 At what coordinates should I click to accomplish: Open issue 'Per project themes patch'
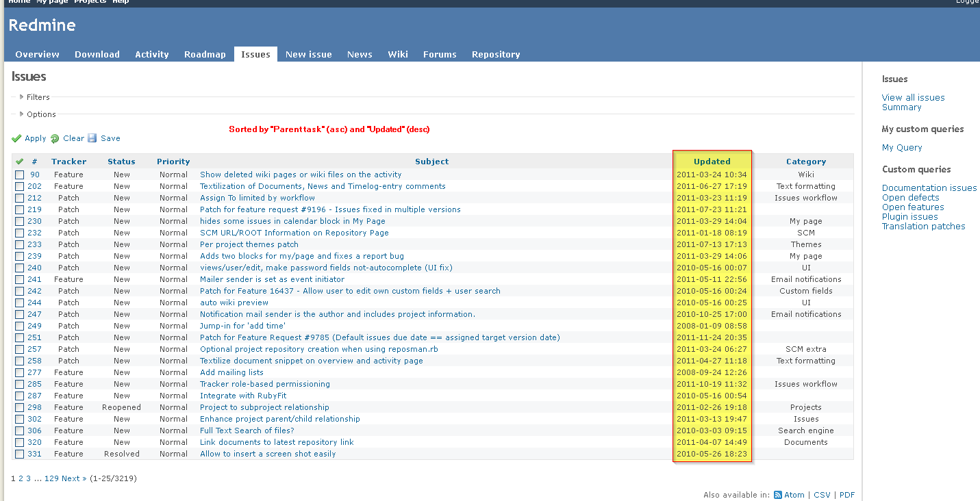point(249,245)
